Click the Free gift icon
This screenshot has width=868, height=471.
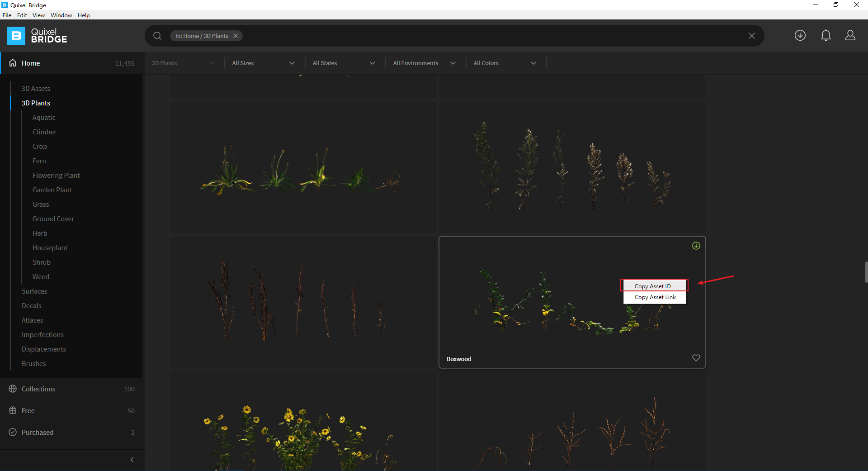(x=13, y=410)
